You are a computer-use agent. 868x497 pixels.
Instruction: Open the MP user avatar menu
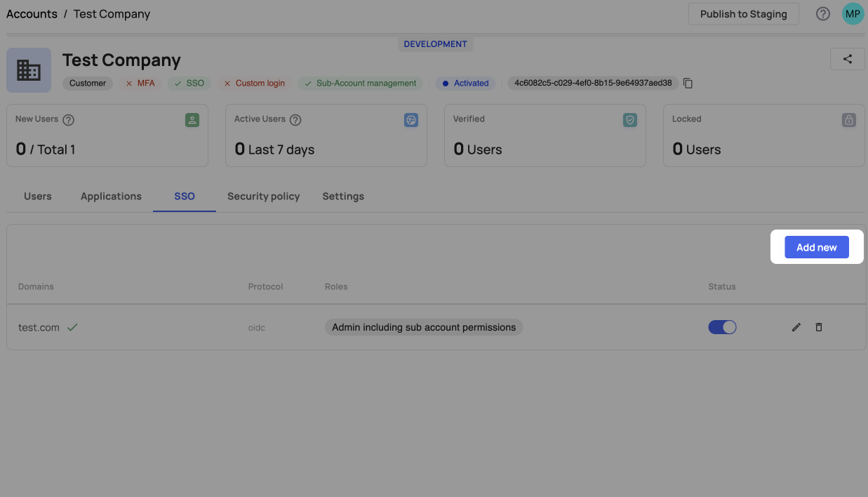tap(853, 14)
